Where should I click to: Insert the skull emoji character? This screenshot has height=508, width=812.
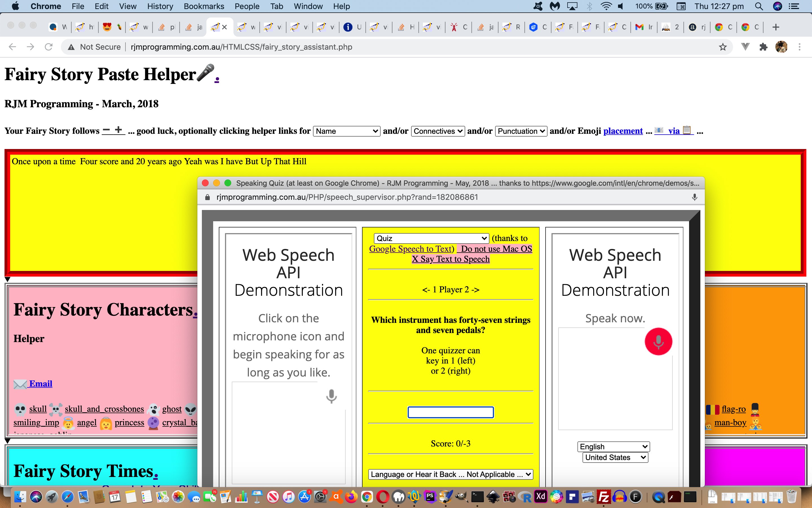click(x=20, y=409)
